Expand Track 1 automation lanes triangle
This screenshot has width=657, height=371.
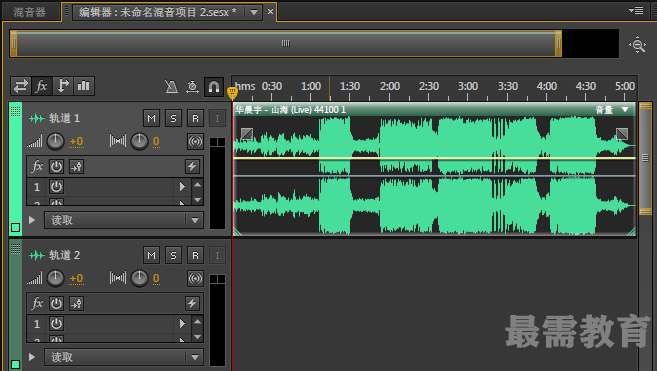click(x=32, y=220)
